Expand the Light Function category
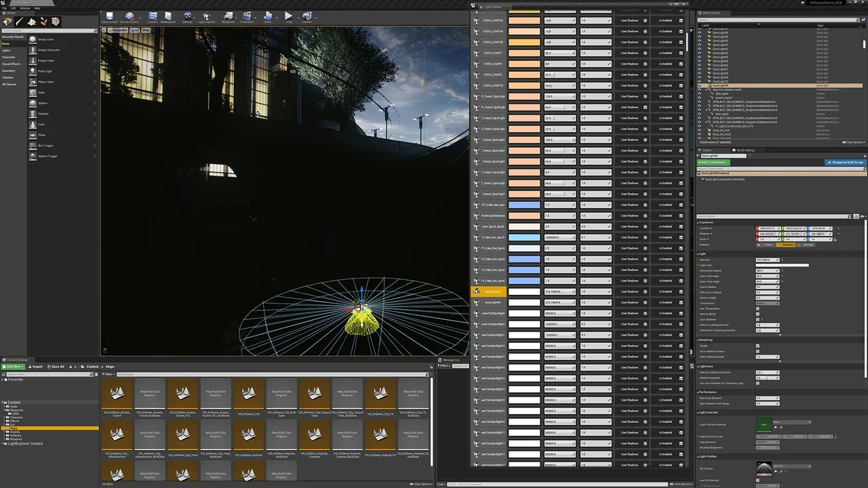The image size is (868, 488). 707,412
